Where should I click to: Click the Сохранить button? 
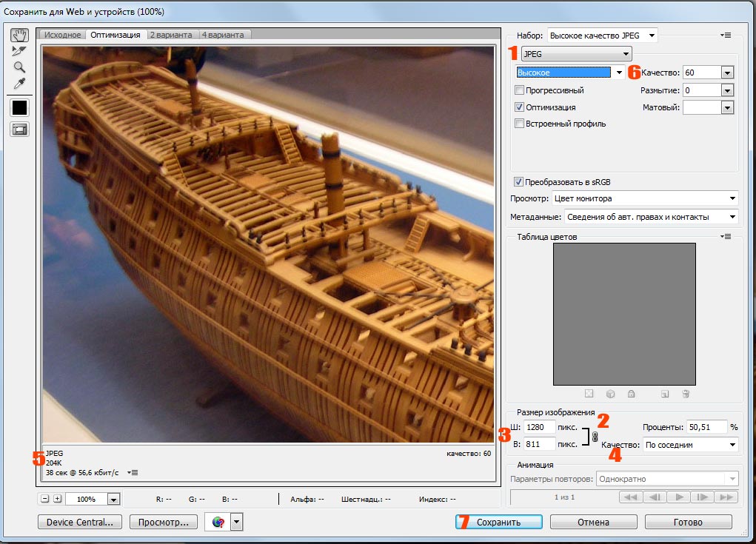pos(498,522)
